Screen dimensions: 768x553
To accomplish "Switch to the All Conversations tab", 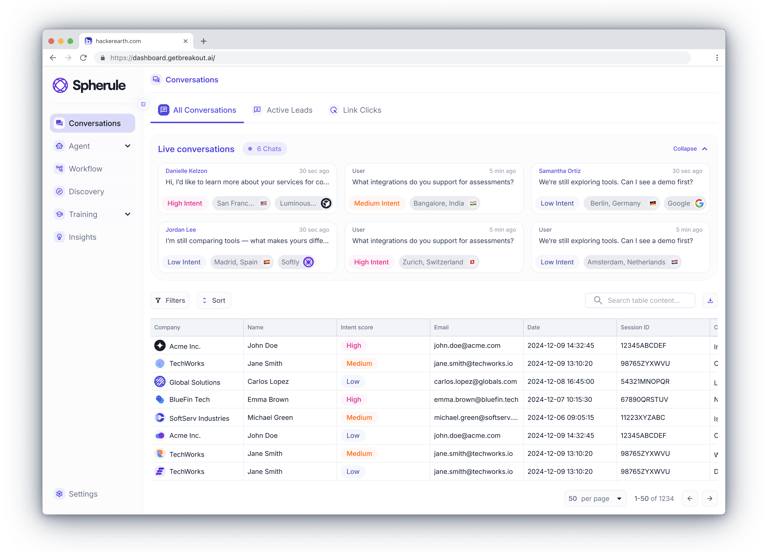I will coord(197,110).
